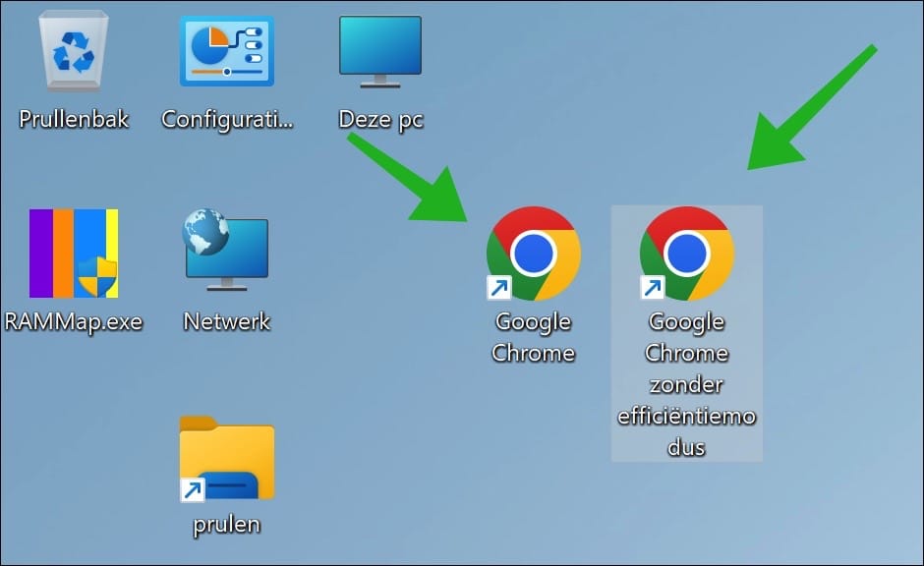Click the 'Prullenbak' label text
This screenshot has height=566, width=924.
coord(74,120)
